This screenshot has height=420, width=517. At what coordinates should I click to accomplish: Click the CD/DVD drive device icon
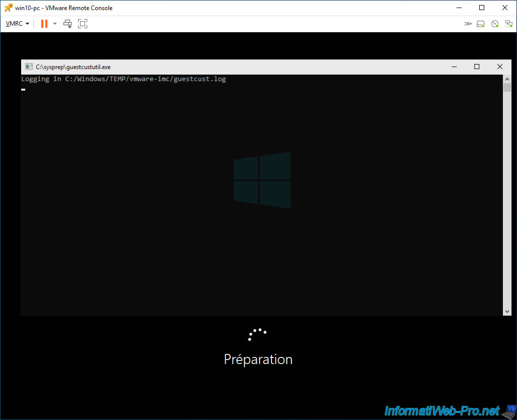495,24
